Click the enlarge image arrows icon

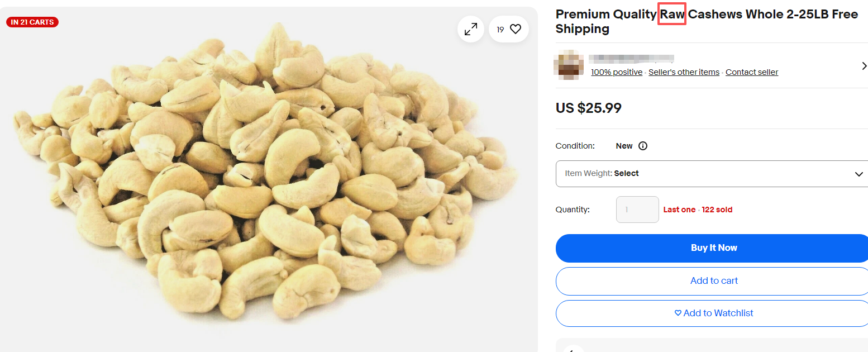pos(471,29)
